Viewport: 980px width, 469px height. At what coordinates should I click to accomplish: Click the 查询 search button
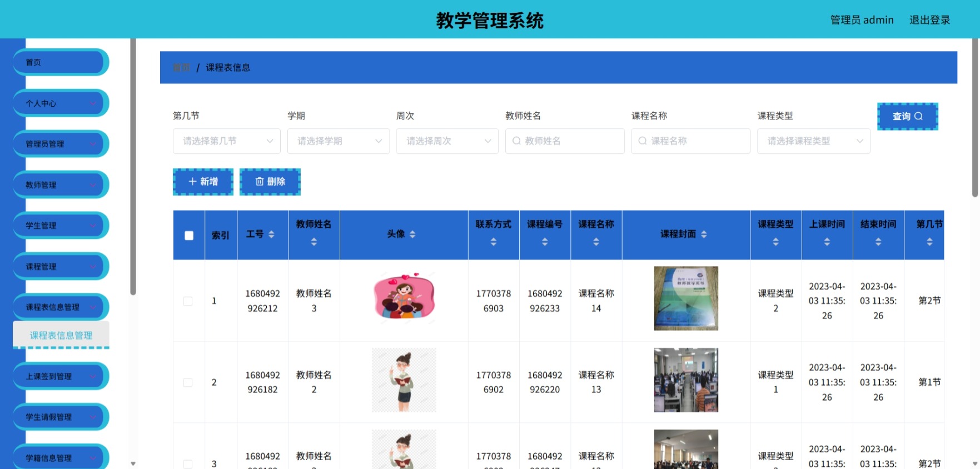[x=908, y=116]
